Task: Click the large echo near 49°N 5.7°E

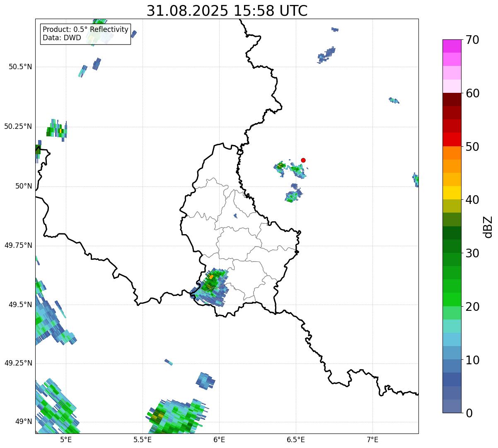Action: pyautogui.click(x=177, y=417)
